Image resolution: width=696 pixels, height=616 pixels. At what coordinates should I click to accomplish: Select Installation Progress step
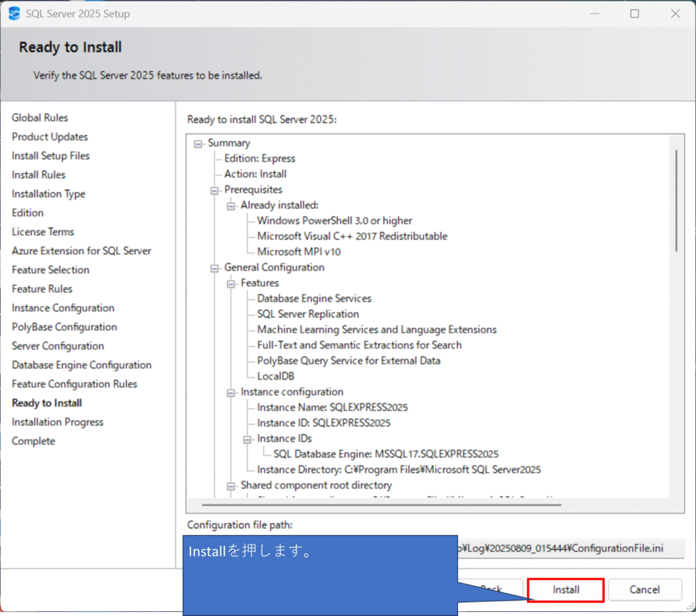coord(58,422)
